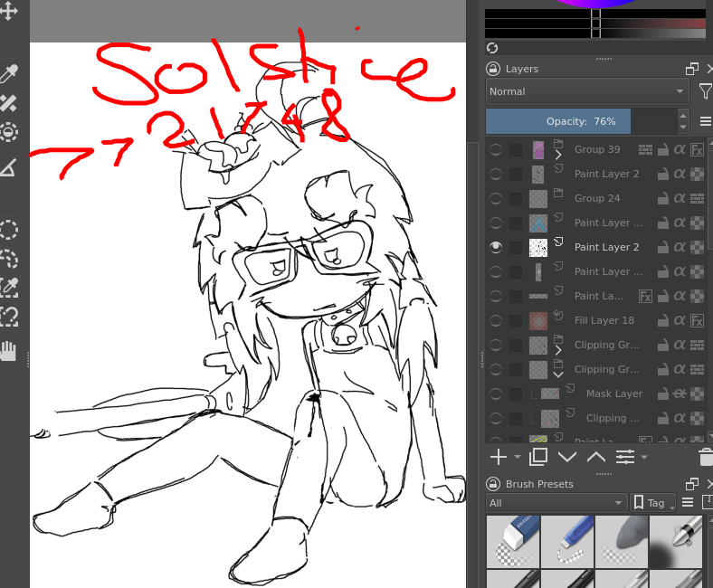Open the All brush tag dropdown
The image size is (713, 588).
[x=556, y=503]
